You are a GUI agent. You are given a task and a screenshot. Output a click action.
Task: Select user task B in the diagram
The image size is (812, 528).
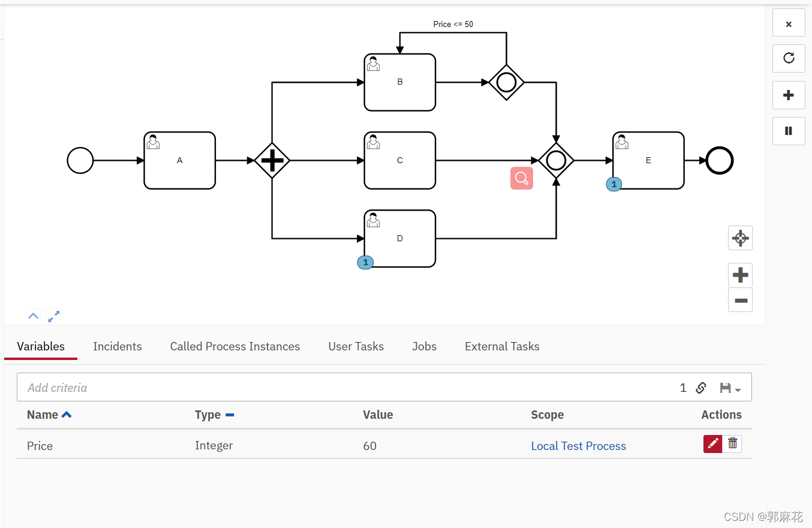click(x=400, y=82)
